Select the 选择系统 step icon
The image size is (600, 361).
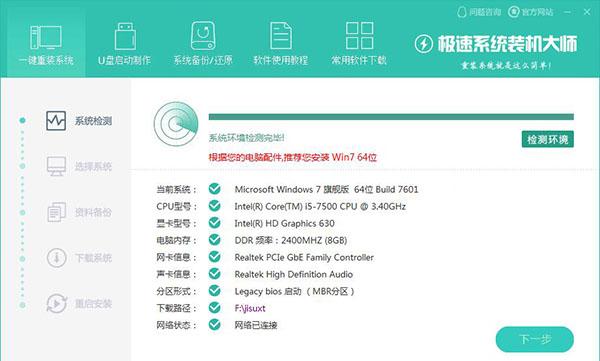(x=56, y=167)
